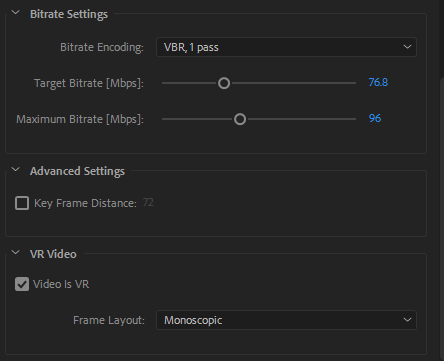Collapse the VR Video section chevron
This screenshot has width=444, height=361.
tap(16, 253)
